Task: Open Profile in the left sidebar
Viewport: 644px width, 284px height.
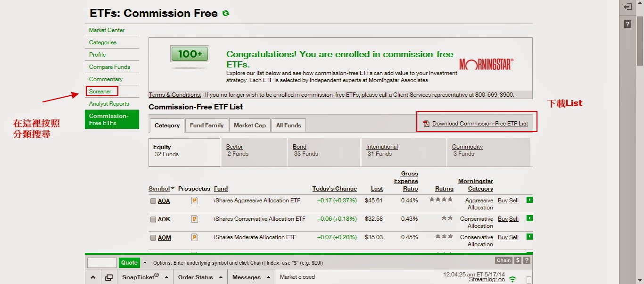Action: [x=98, y=55]
